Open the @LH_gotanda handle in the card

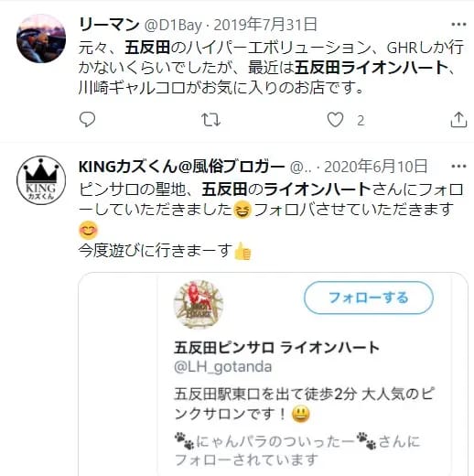[222, 367]
